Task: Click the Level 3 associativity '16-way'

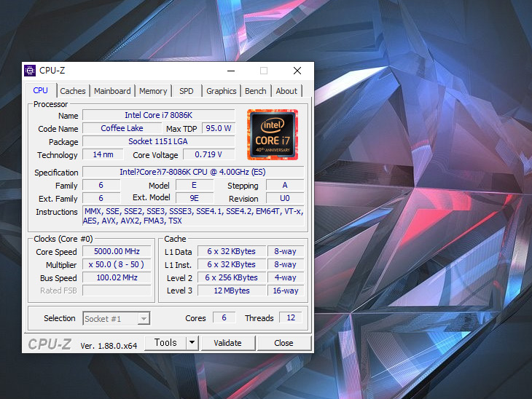Action: click(286, 291)
